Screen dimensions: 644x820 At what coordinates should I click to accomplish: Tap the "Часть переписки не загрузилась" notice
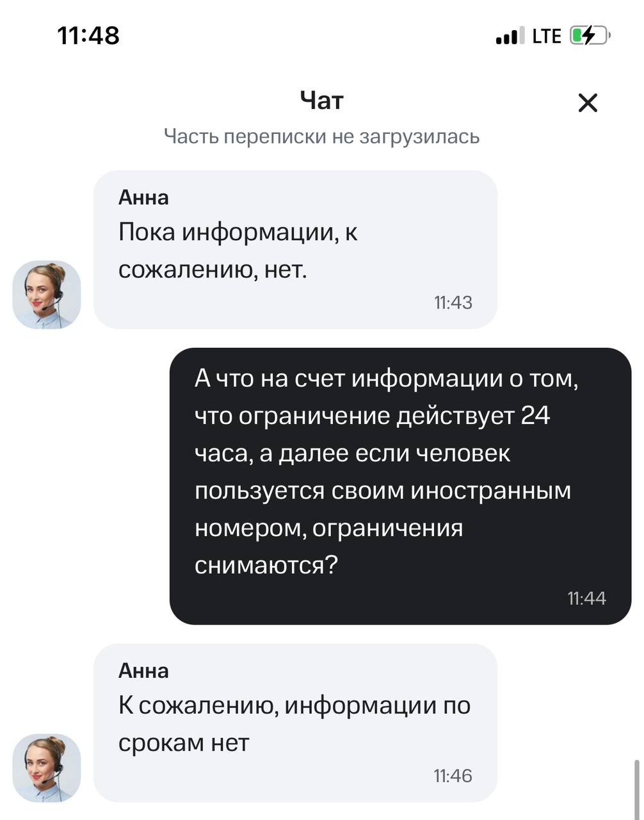[x=321, y=136]
